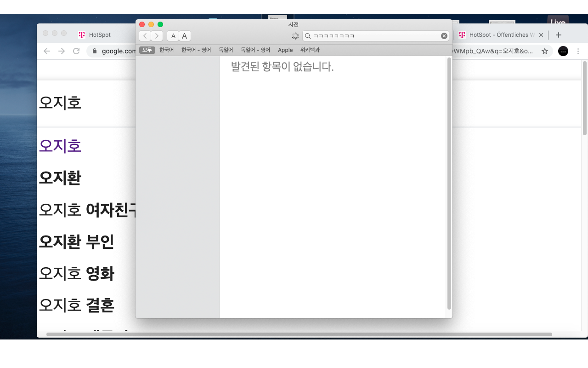The image size is (588, 368).
Task: Switch to the 독일어 dictionary tab
Action: click(x=226, y=50)
